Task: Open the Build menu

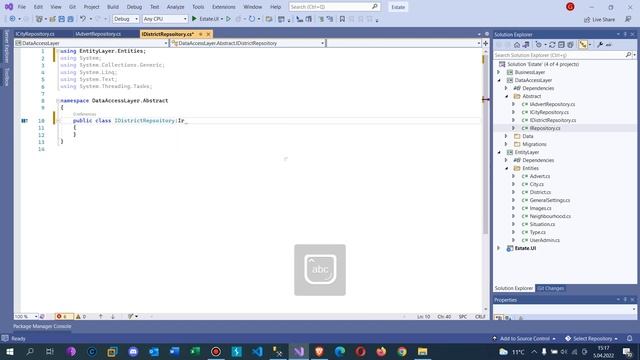Action: (113, 7)
